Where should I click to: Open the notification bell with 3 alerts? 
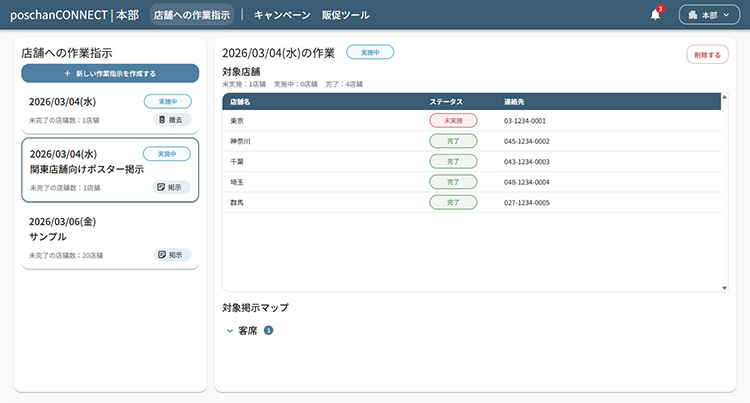656,15
